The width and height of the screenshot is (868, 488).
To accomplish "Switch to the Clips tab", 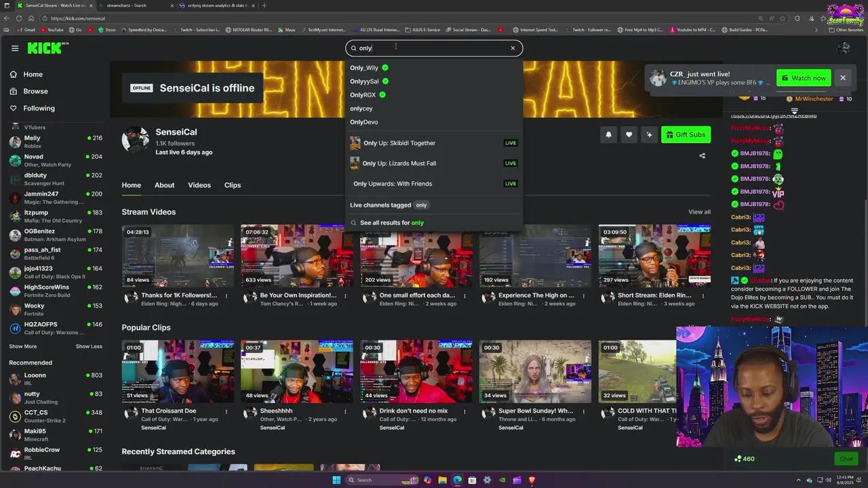I will (233, 185).
